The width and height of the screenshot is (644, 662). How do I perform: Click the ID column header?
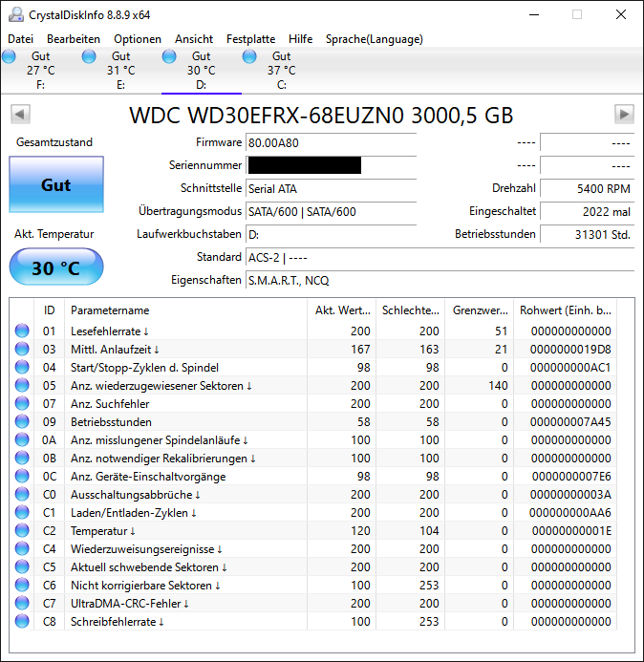coord(49,310)
